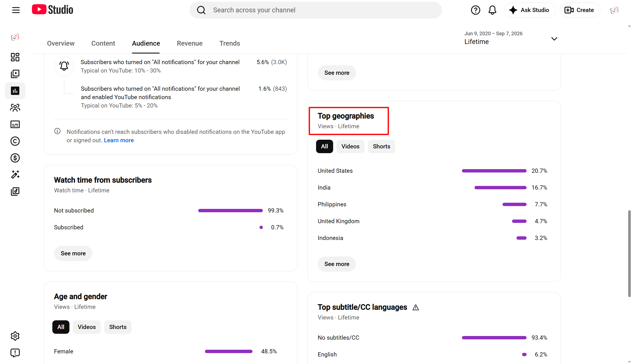Open the Content videos icon in sidebar
Screen dimensions: 631x364
[15, 74]
